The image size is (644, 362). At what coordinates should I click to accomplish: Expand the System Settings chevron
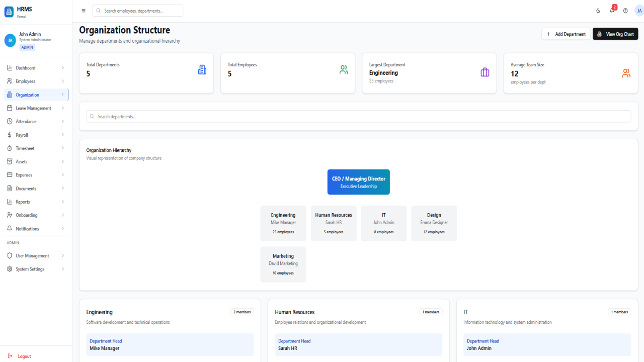63,269
